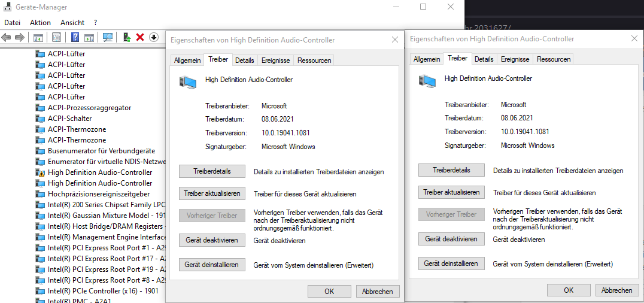Click icon of Enumerator für virtuelle NDIS-Netzwerk
This screenshot has width=644, height=303.
coord(40,162)
